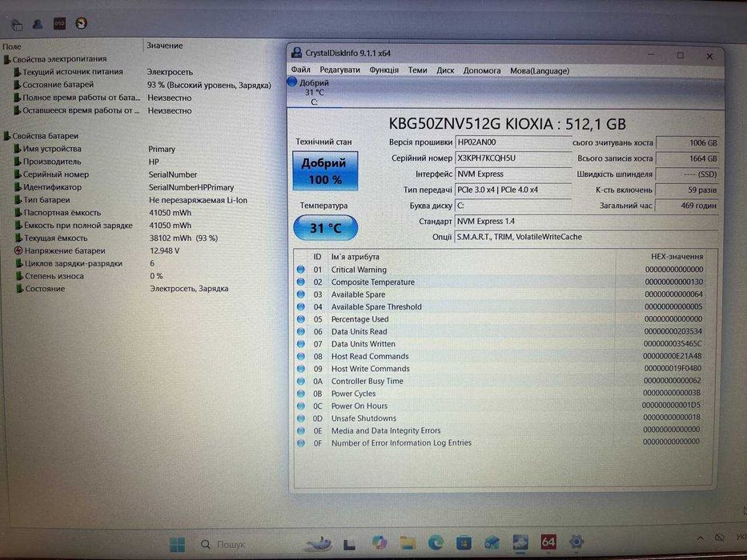Click the УКР language indicator in system tray
Viewport: 747px width, 560px height.
(x=741, y=537)
